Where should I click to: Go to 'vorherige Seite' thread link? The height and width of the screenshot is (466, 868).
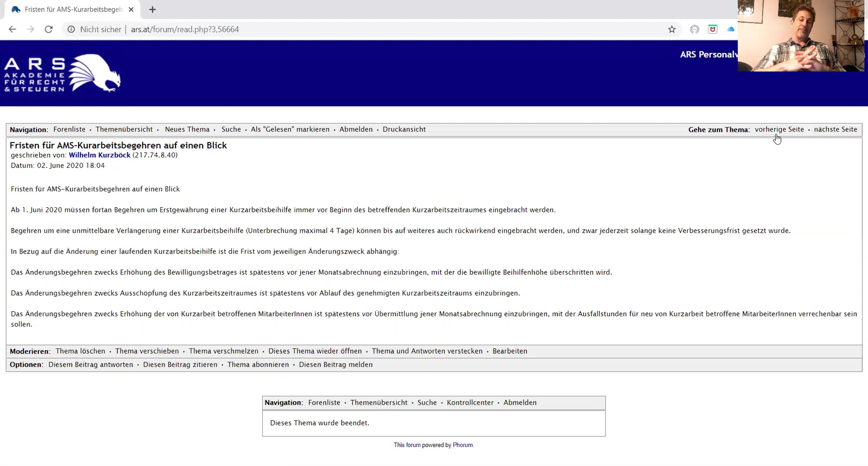[x=779, y=129]
